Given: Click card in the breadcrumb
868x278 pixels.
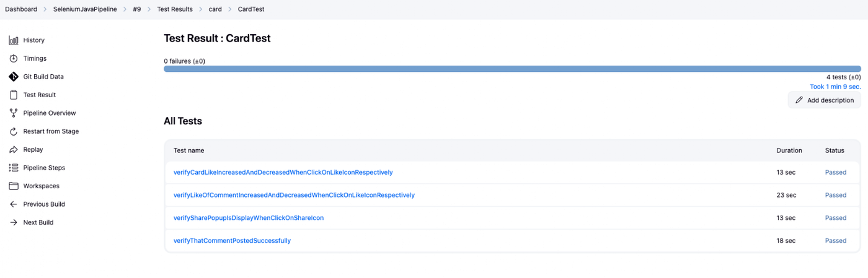Looking at the screenshot, I should pyautogui.click(x=215, y=9).
